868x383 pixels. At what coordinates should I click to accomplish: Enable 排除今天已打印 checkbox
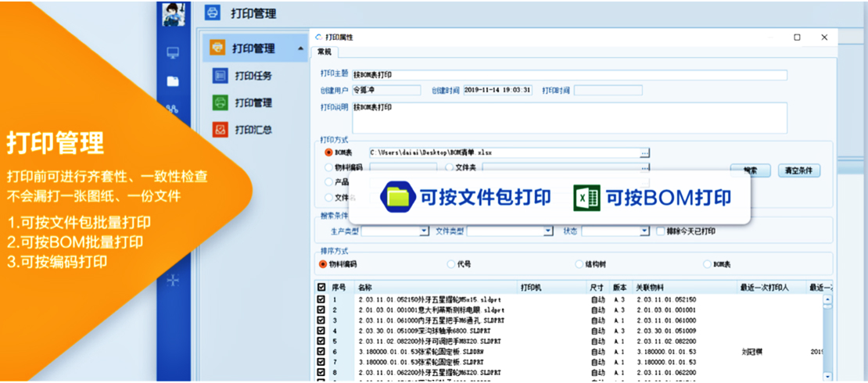tap(661, 231)
